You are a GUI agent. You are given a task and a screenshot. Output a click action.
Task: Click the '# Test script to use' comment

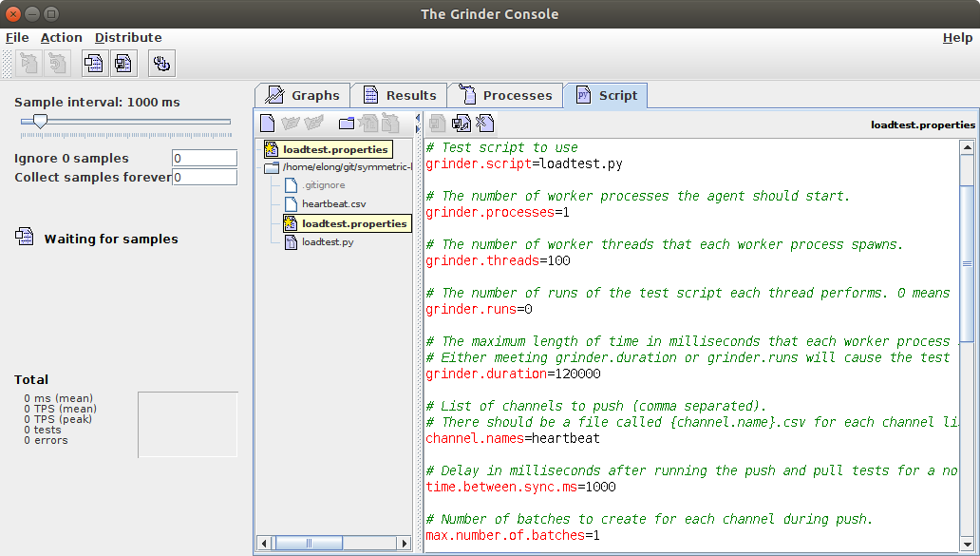502,147
